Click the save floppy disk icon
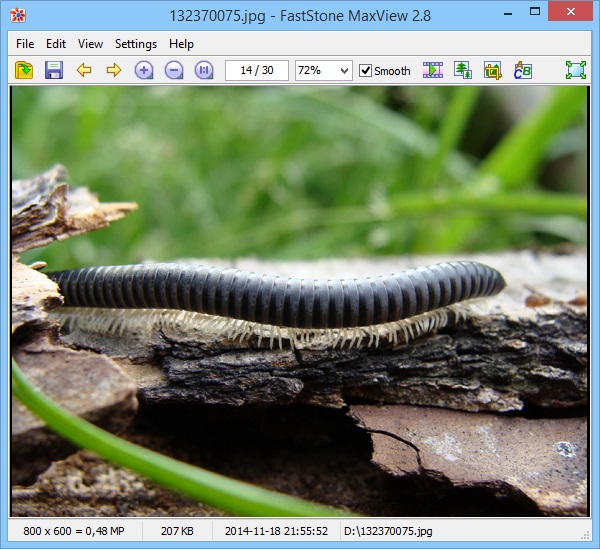 [x=54, y=70]
